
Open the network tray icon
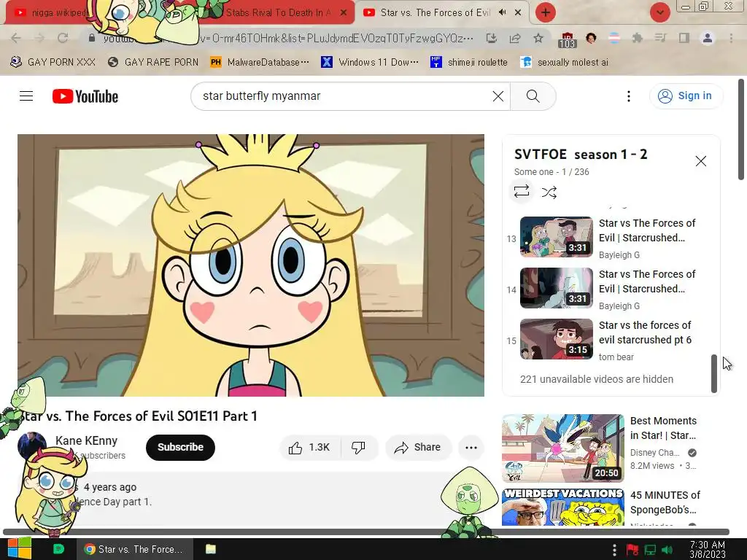coord(650,550)
